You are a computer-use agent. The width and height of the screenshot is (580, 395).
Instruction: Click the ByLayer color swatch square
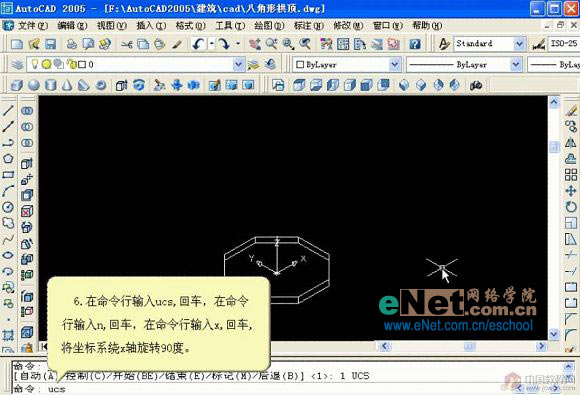click(300, 65)
